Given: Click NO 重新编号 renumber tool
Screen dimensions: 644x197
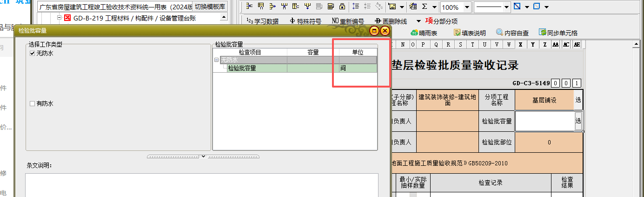Looking at the screenshot, I should (348, 21).
